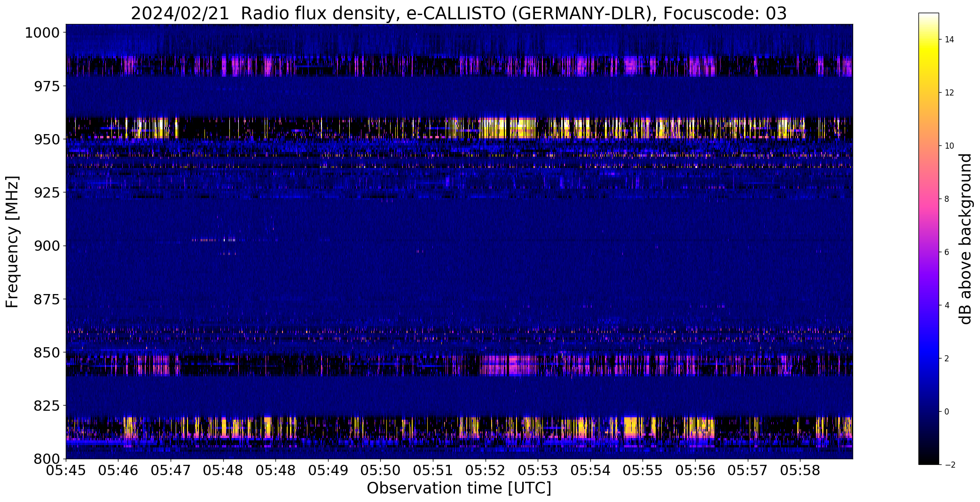
Task: Click the 05:55 time tick label
Action: (x=643, y=470)
